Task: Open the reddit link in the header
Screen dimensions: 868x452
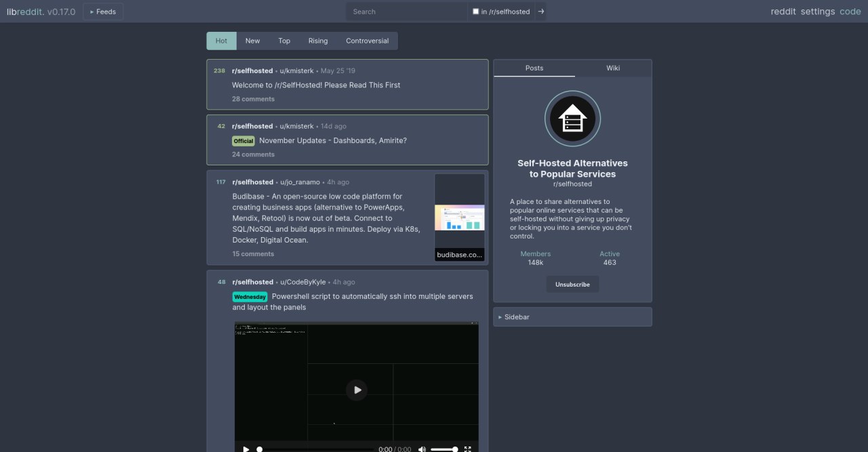Action: coord(783,12)
